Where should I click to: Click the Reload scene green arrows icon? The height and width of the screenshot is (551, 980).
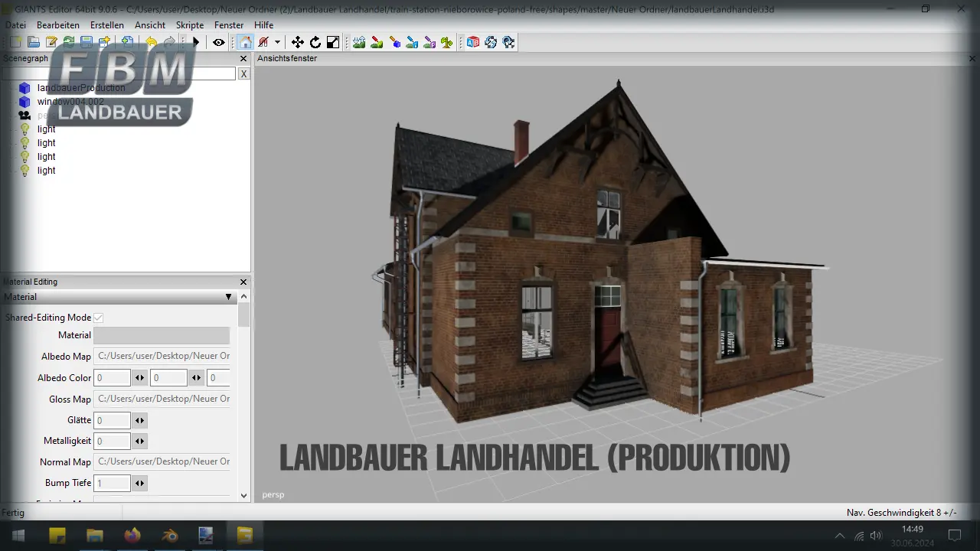(x=69, y=42)
